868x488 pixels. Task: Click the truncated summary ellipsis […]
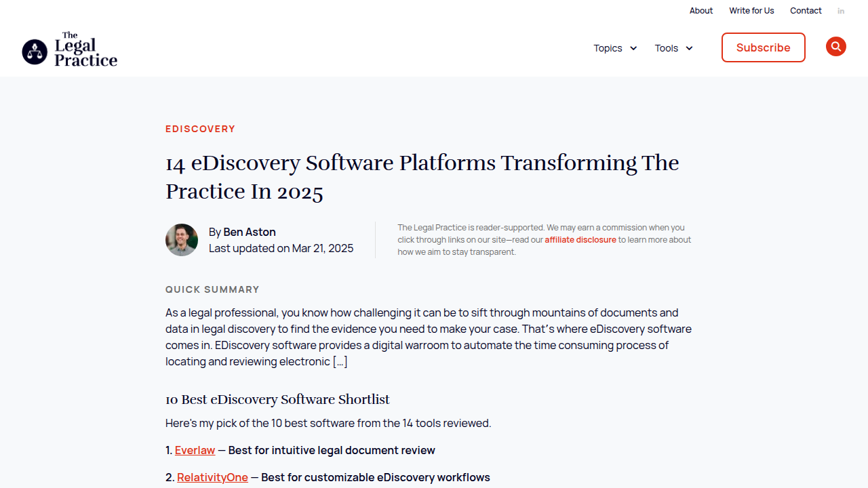[340, 361]
